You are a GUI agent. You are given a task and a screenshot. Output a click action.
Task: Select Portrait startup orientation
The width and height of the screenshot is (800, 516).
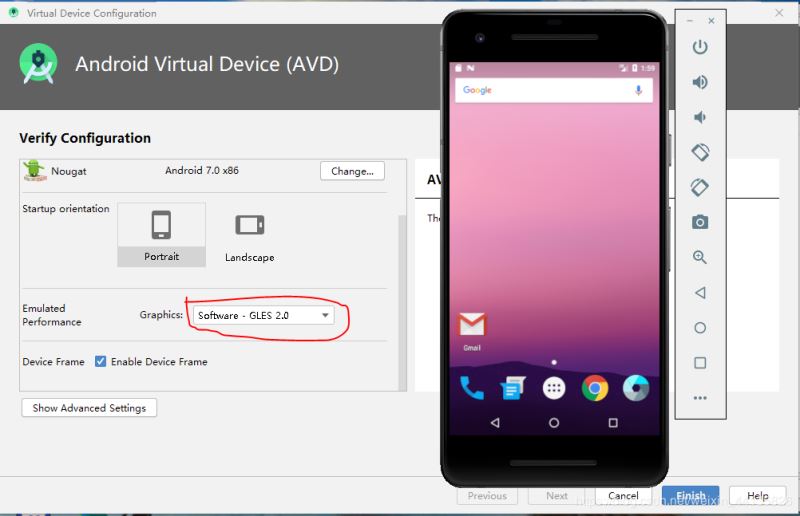(x=162, y=235)
